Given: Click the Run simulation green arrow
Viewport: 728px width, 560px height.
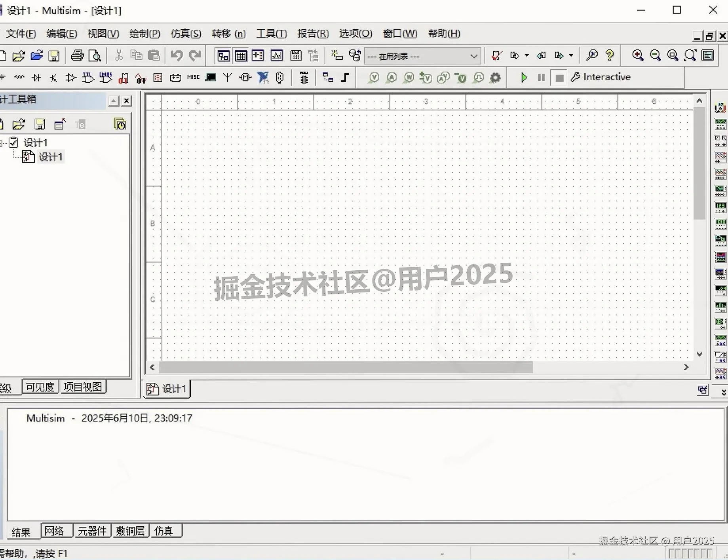Looking at the screenshot, I should pyautogui.click(x=524, y=78).
